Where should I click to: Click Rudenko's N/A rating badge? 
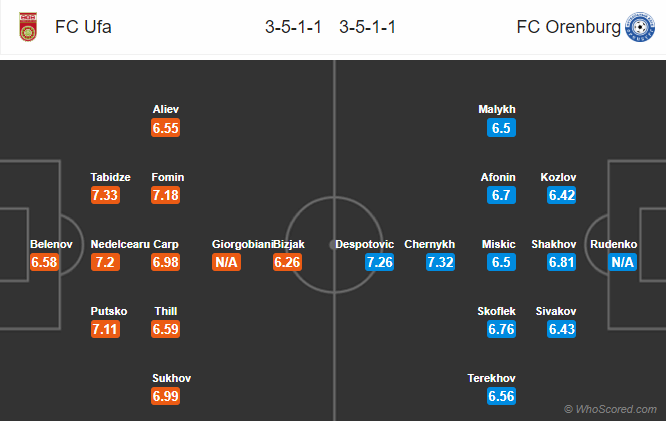[x=622, y=262]
